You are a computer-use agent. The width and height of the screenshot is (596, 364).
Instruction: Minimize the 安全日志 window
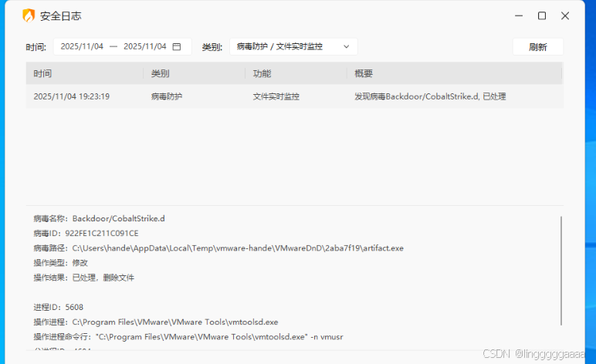pyautogui.click(x=519, y=15)
